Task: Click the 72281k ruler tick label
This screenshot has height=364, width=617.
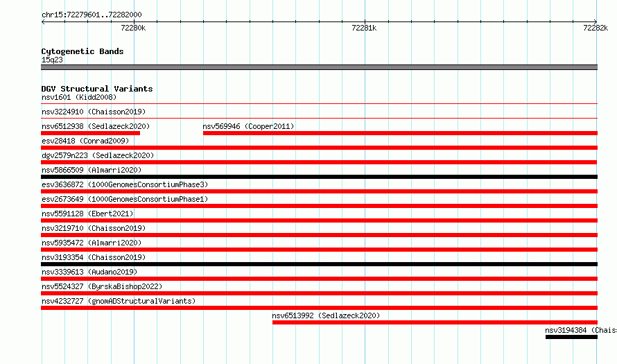Action: click(364, 28)
